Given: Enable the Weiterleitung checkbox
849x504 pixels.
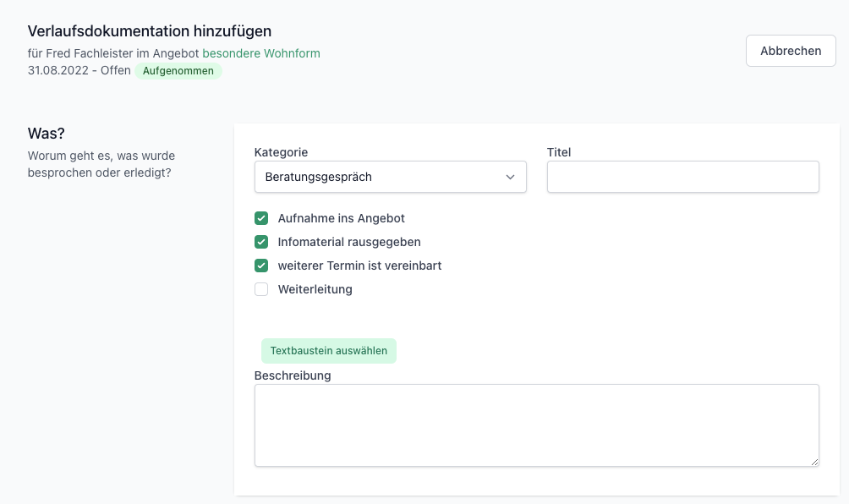Looking at the screenshot, I should pyautogui.click(x=261, y=289).
